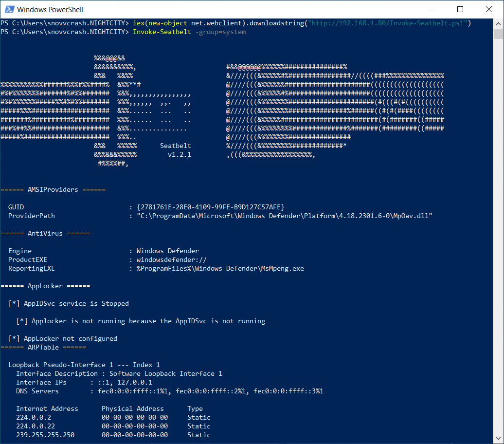Click 'Software Loopback Interface 1' description
The width and height of the screenshot is (504, 444).
click(166, 374)
